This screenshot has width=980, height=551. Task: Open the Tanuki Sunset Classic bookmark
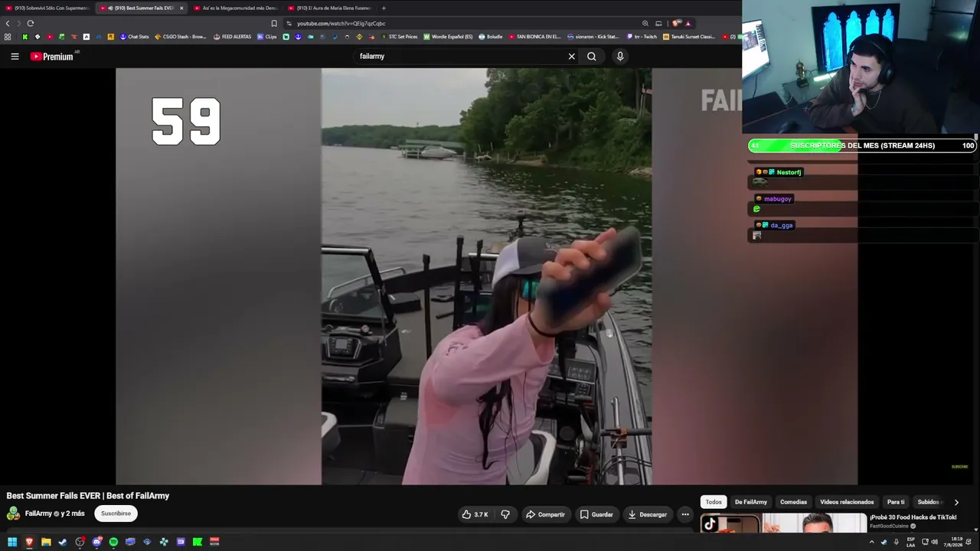point(689,37)
